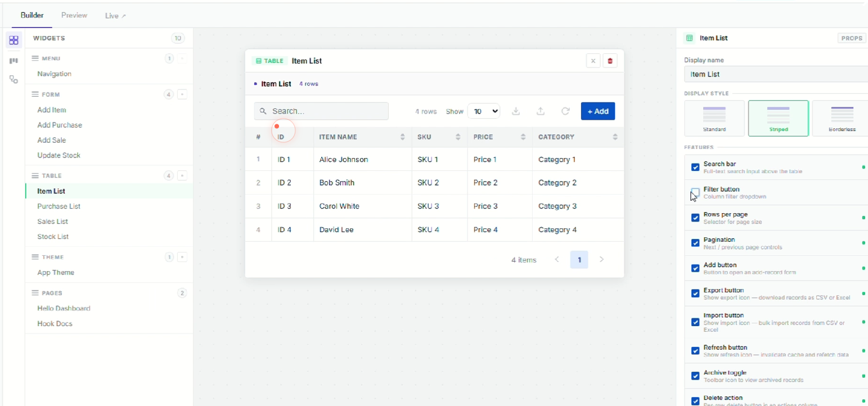The width and height of the screenshot is (868, 406).
Task: Open the kanban board icon in the left rail
Action: tap(14, 61)
